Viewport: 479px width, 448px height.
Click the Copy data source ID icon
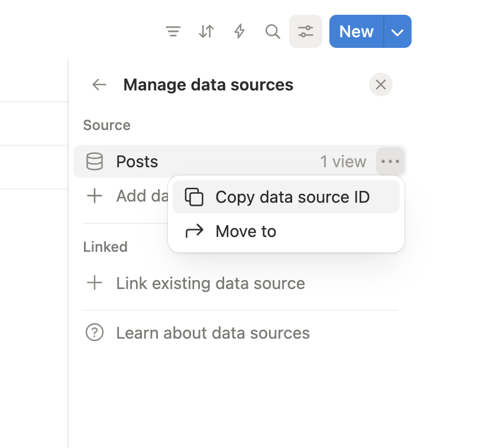pos(195,196)
